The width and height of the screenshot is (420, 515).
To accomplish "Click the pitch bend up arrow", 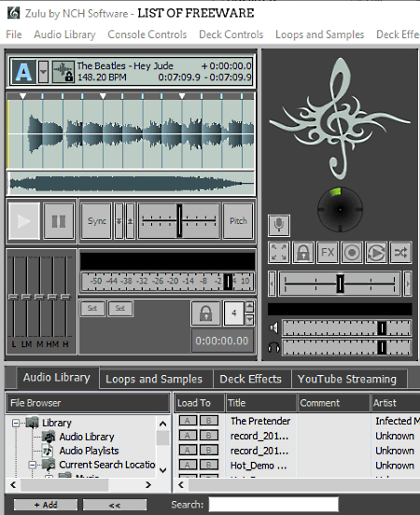I will point(130,221).
